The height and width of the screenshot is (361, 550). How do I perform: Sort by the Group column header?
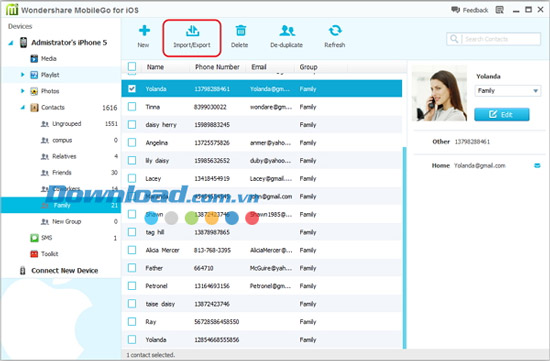[308, 67]
